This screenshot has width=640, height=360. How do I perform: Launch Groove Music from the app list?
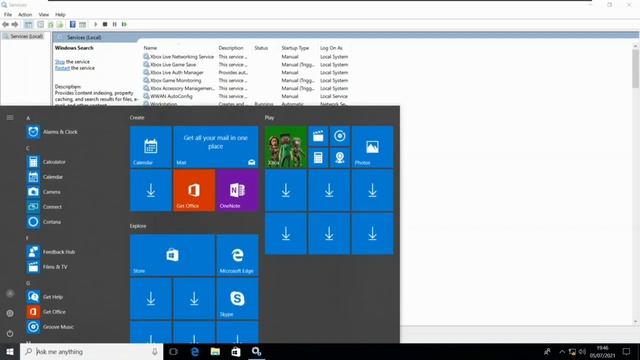click(50, 327)
